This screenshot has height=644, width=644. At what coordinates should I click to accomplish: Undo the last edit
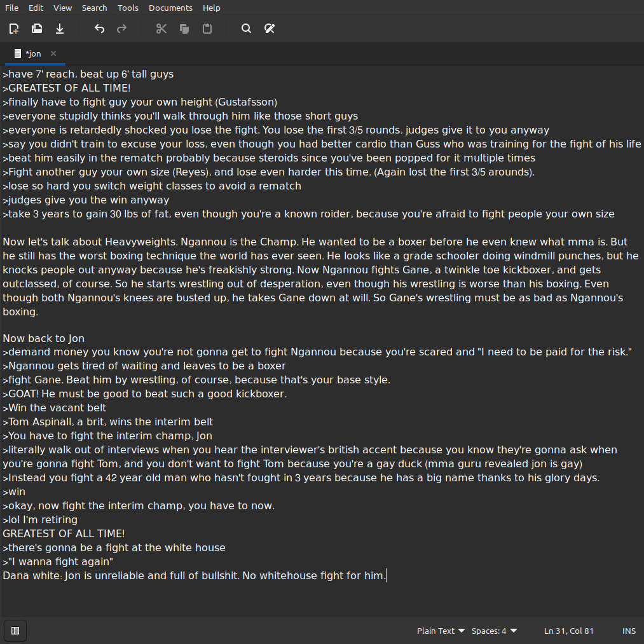coord(99,29)
